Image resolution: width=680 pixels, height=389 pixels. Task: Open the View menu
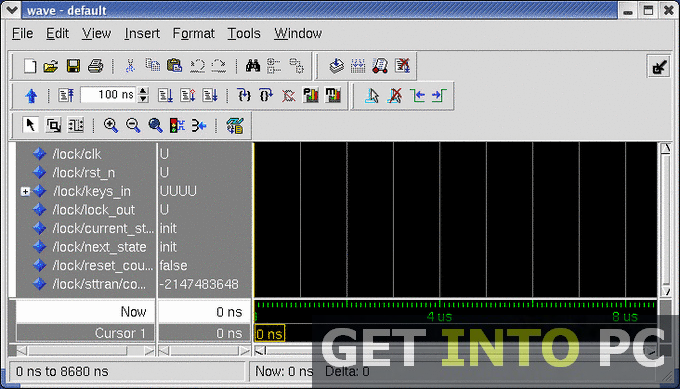click(x=96, y=33)
